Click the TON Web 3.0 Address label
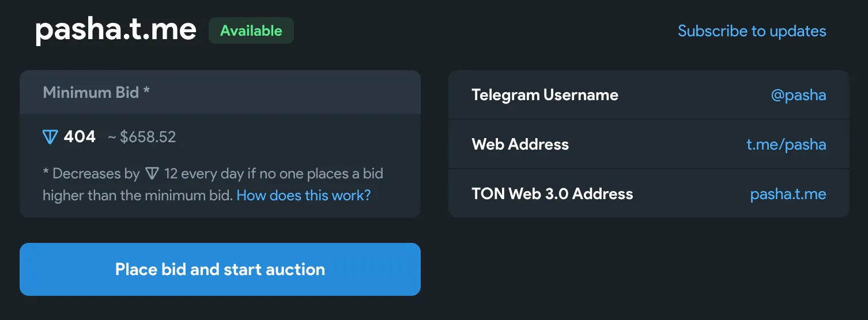 (552, 194)
